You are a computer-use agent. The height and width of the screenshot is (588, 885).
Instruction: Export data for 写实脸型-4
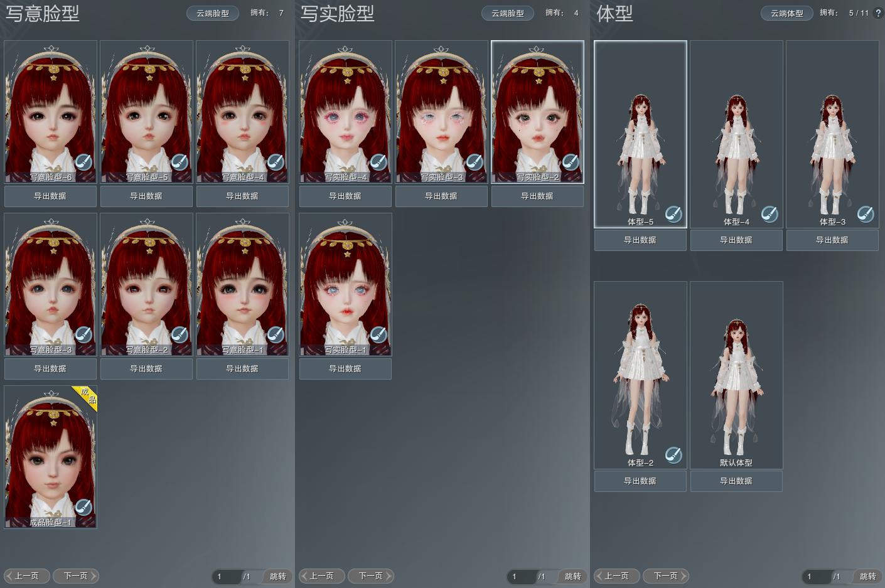click(345, 196)
